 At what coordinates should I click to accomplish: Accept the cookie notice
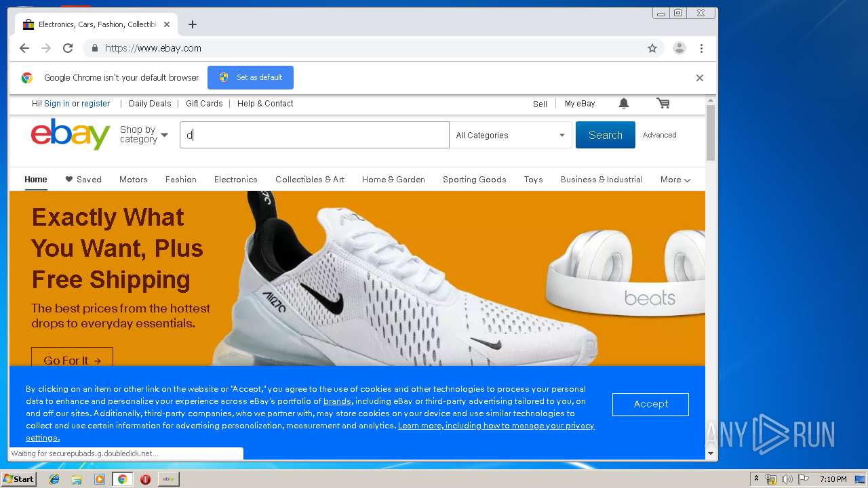[650, 404]
